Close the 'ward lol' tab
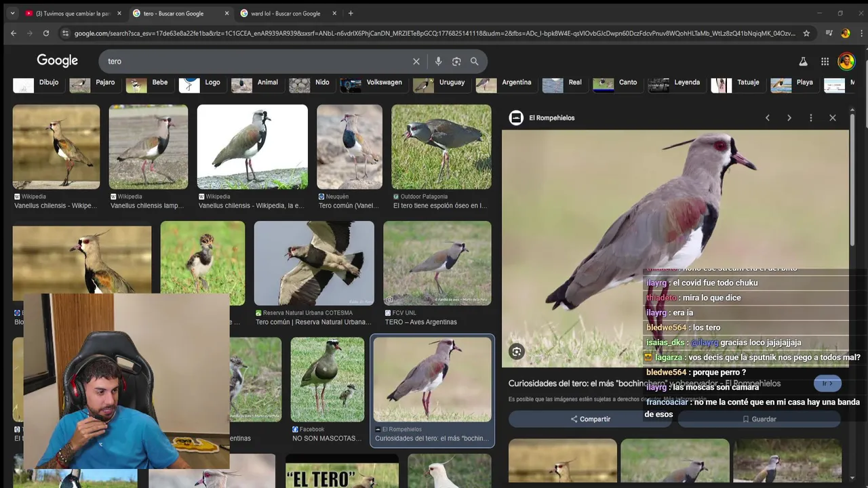 pos(334,14)
